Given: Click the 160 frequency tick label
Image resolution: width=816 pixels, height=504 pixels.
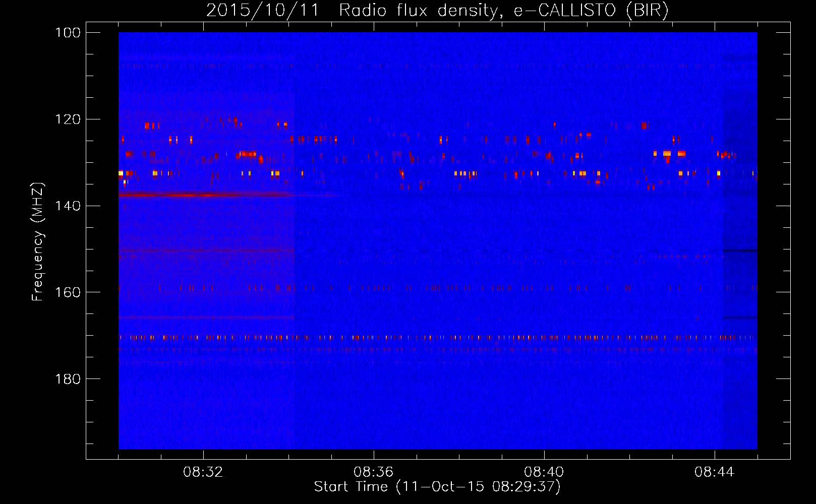Looking at the screenshot, I should click(x=68, y=293).
